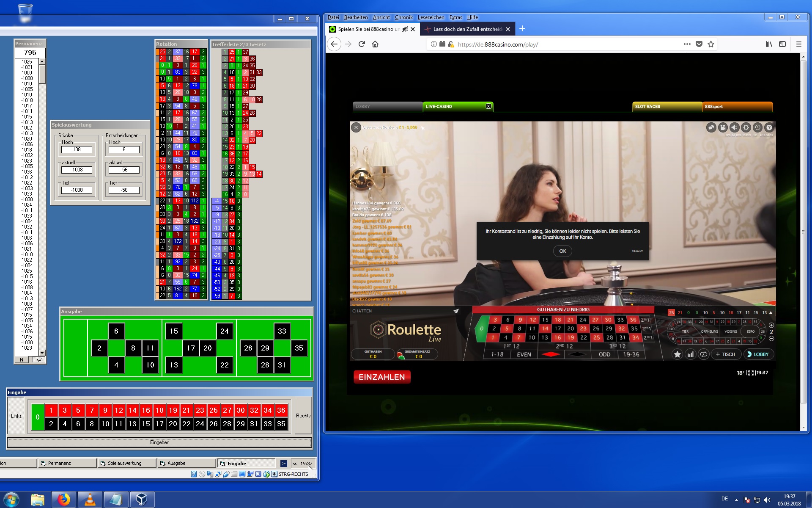Screen dimensions: 812x508
Task: Open the roulette game settings gear
Action: click(746, 127)
